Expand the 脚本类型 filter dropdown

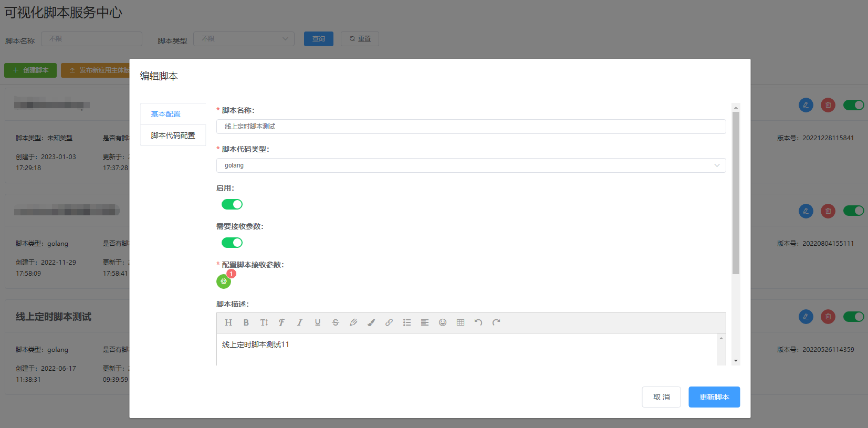pyautogui.click(x=244, y=39)
